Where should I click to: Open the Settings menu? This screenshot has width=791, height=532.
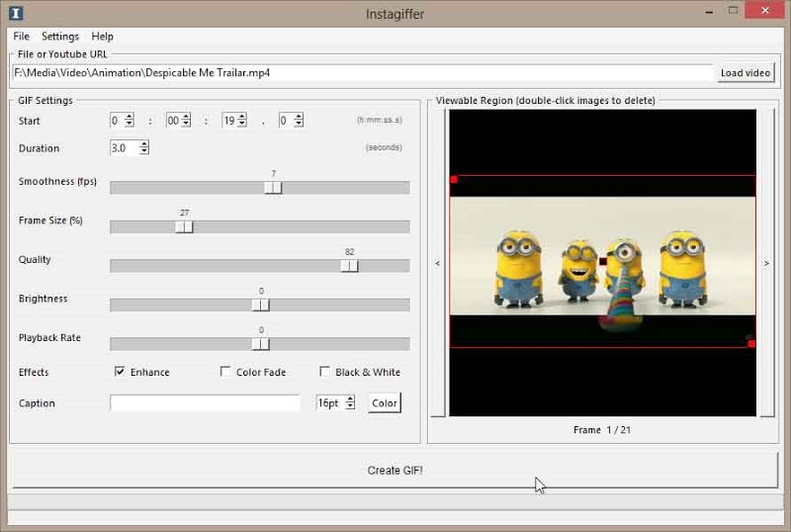click(60, 37)
